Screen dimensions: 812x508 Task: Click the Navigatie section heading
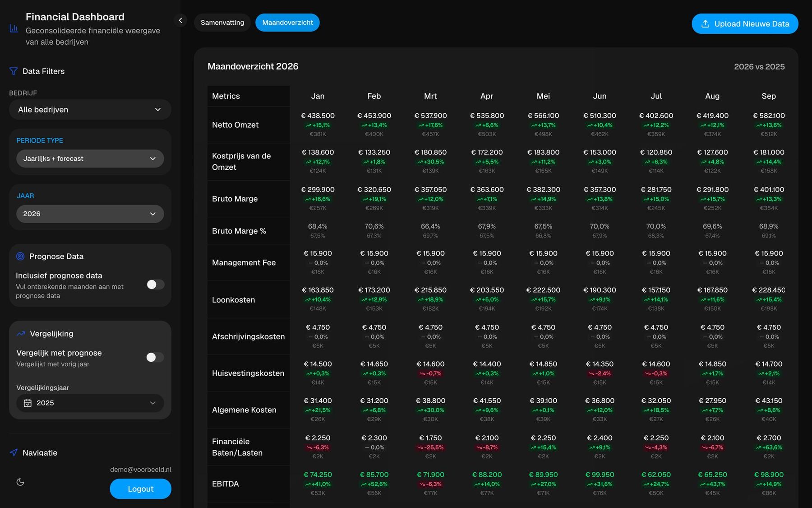[x=40, y=452]
